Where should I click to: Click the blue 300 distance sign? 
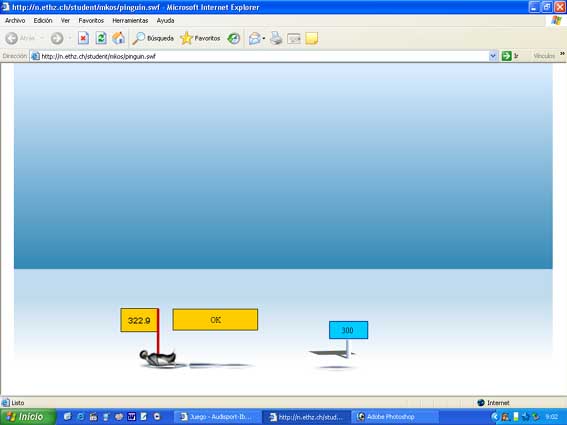click(348, 330)
